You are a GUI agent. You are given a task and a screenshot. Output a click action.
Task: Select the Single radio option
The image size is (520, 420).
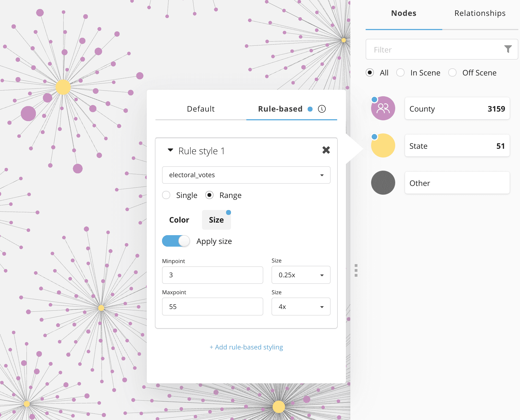(166, 195)
